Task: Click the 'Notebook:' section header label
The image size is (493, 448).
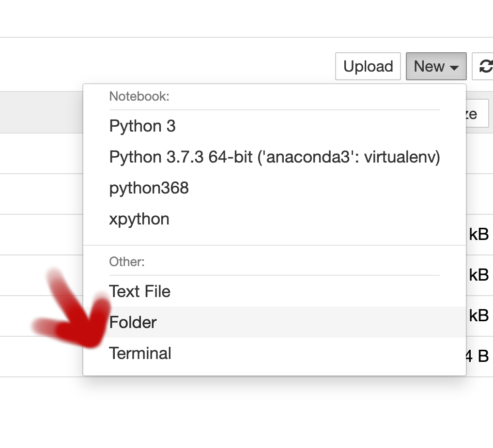Action: coord(139,96)
